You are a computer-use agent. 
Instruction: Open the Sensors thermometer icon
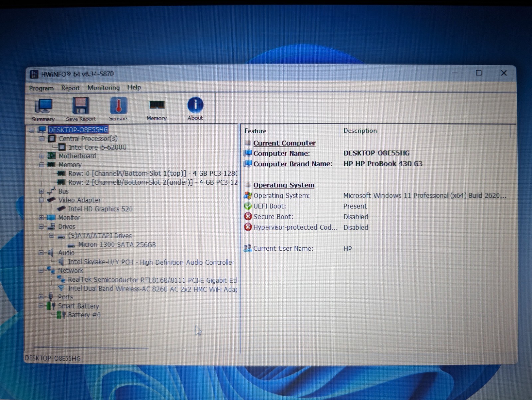coord(118,109)
